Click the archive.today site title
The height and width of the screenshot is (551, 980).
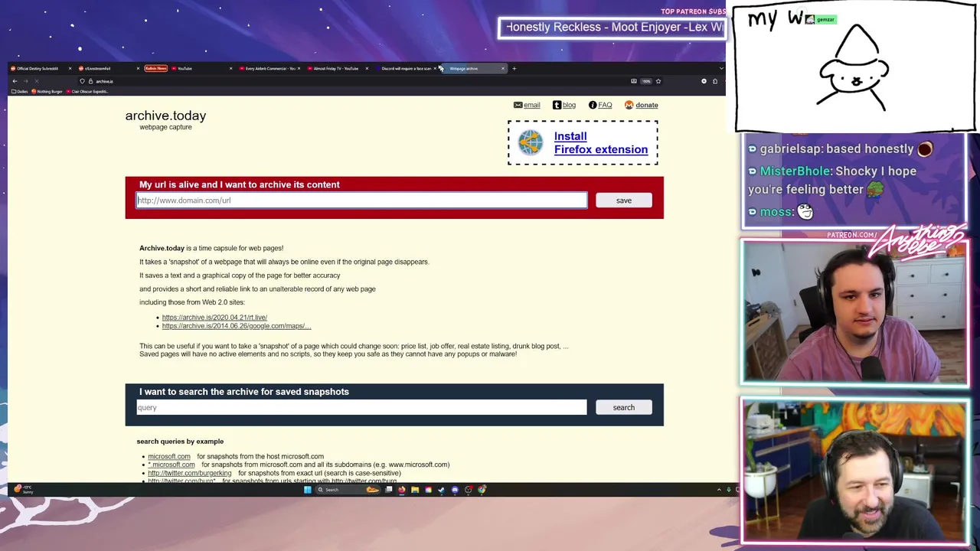point(165,116)
